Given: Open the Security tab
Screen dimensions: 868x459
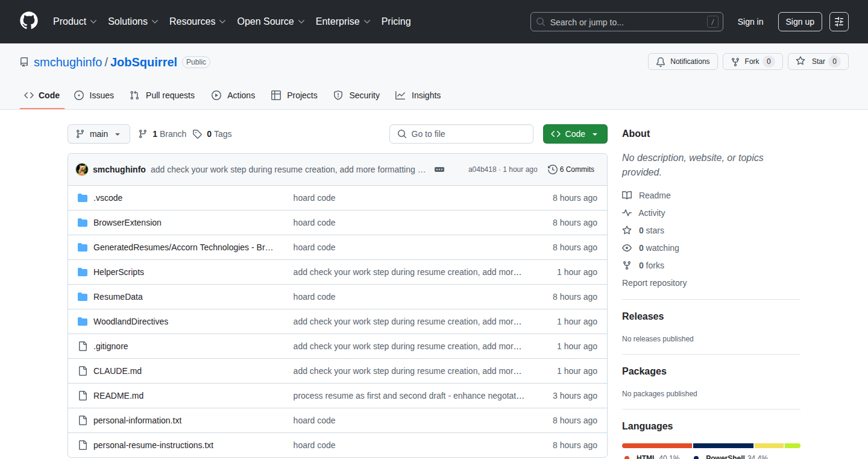Looking at the screenshot, I should pyautogui.click(x=357, y=95).
